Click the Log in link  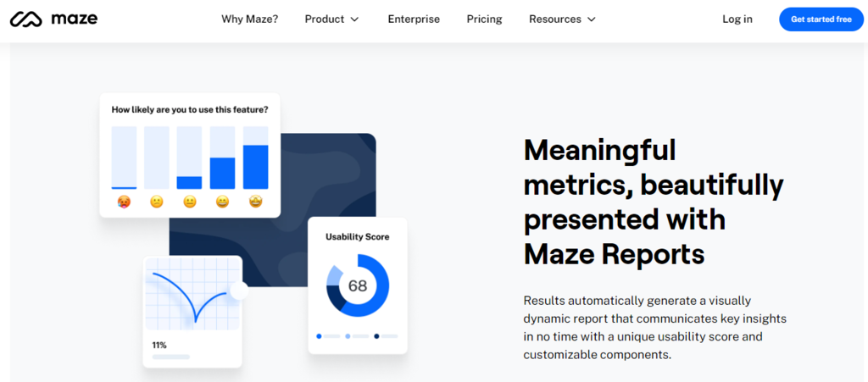[737, 19]
